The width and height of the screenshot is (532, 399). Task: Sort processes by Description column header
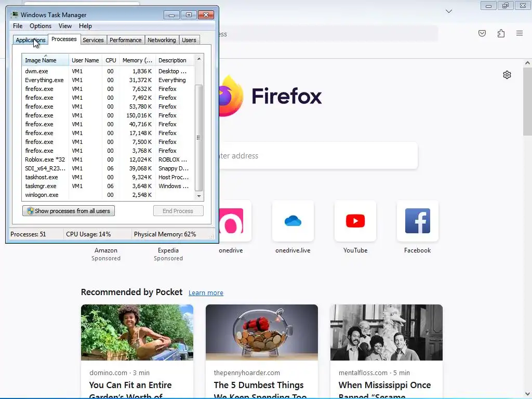coord(175,60)
